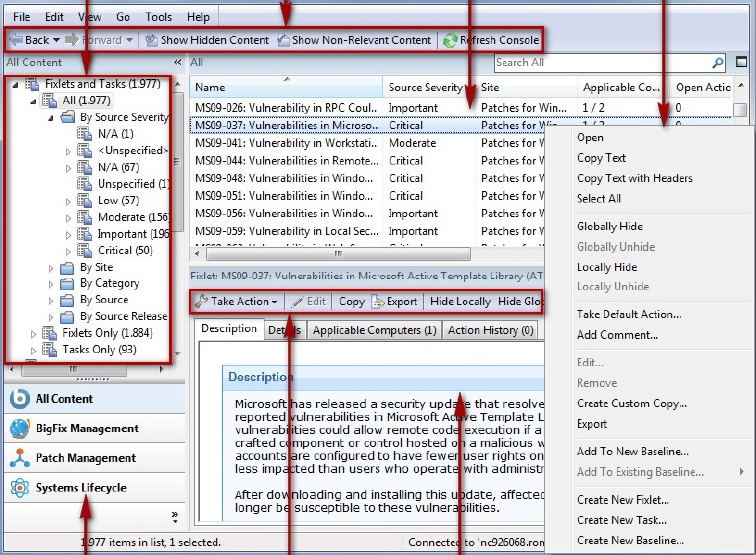This screenshot has height=555, width=756.
Task: Click the Take Action dropdown button
Action: pyautogui.click(x=237, y=301)
